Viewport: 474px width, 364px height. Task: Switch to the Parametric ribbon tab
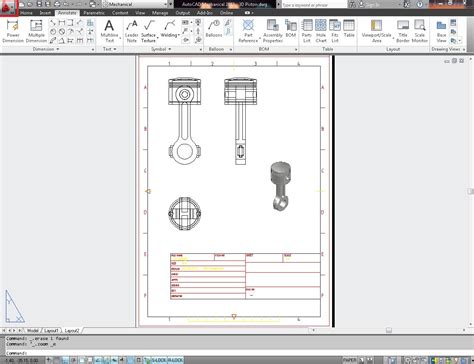click(x=94, y=13)
